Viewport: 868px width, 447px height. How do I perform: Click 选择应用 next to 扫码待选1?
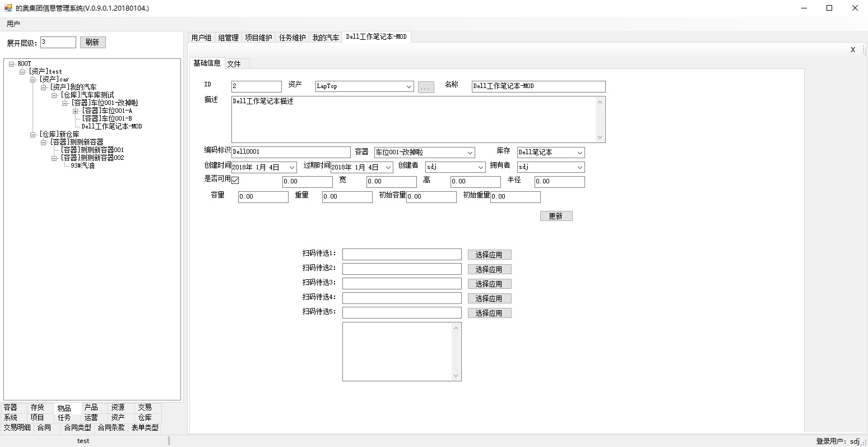coord(489,254)
